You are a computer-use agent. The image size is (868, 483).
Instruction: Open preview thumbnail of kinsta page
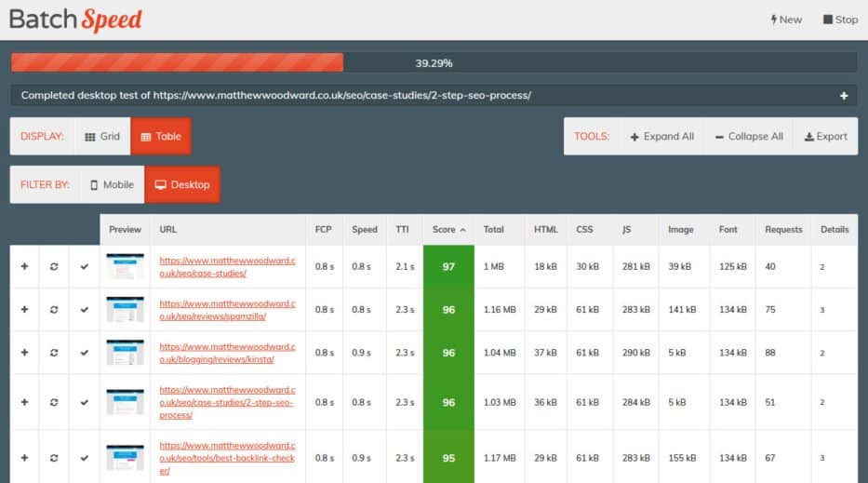tap(125, 353)
